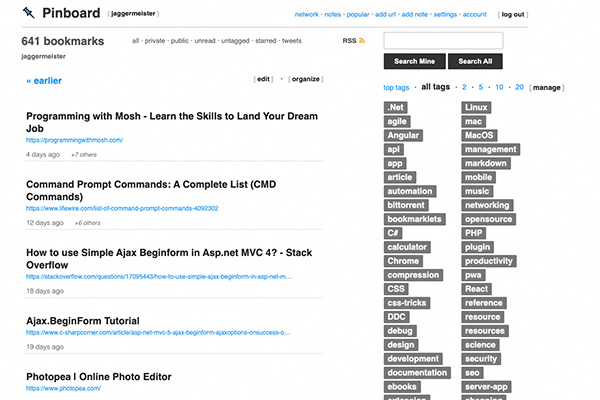The image size is (600, 400).
Task: Filter by the security tag
Action: pos(481,359)
